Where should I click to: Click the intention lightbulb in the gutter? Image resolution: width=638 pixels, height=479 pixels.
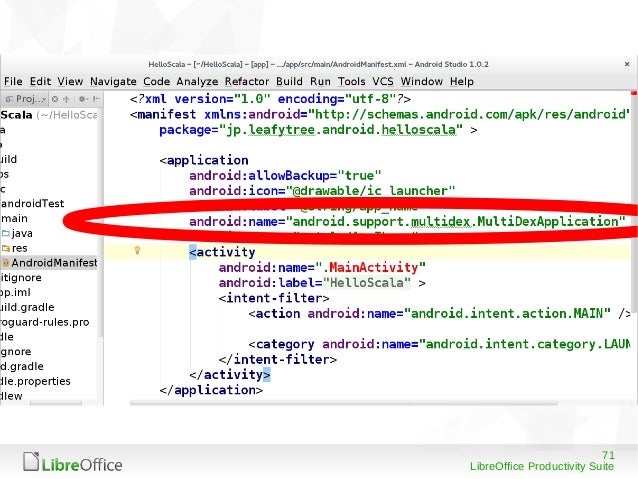(138, 250)
